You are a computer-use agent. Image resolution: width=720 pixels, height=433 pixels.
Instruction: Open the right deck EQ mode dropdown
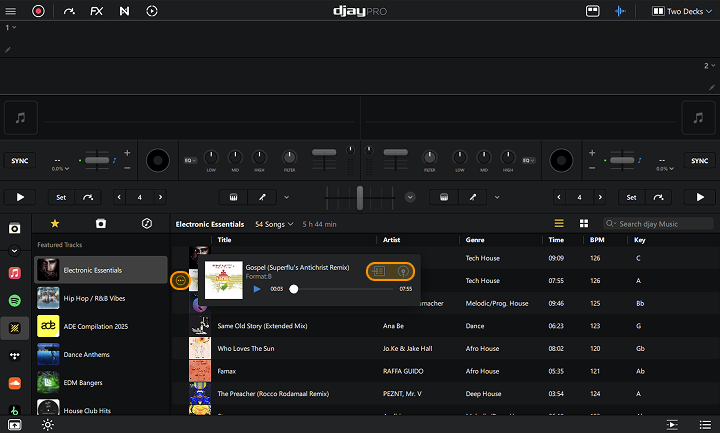tap(528, 160)
